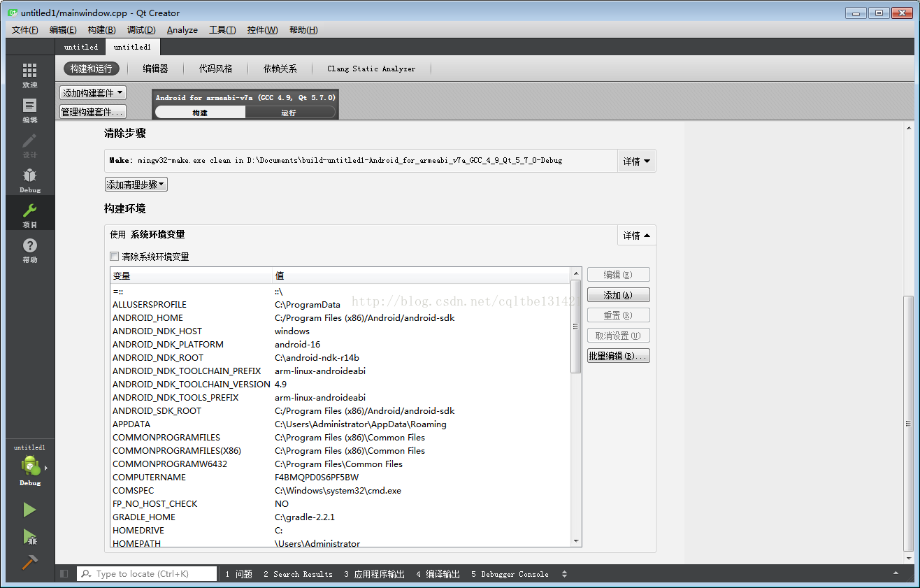
Task: Open 编辑器 settings tab
Action: click(156, 69)
